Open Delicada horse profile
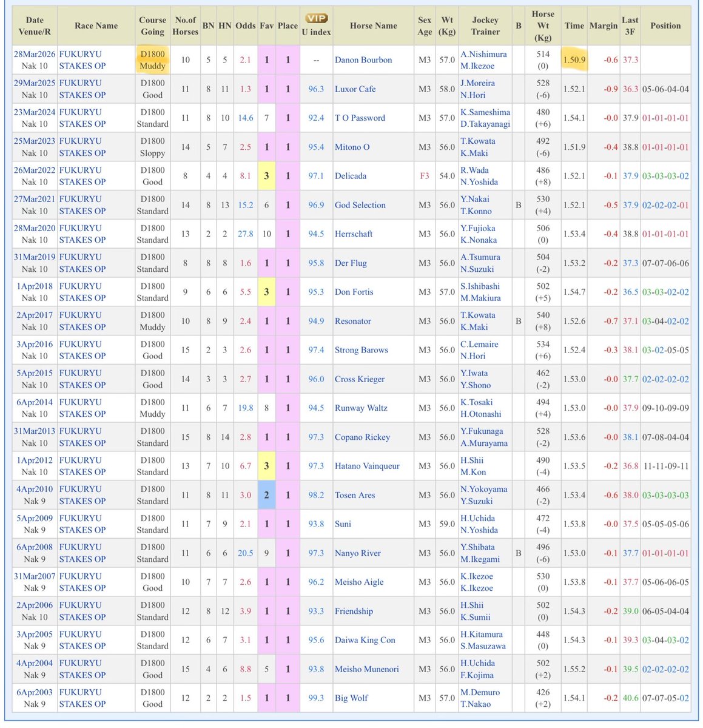The height and width of the screenshot is (728, 703). pyautogui.click(x=351, y=176)
